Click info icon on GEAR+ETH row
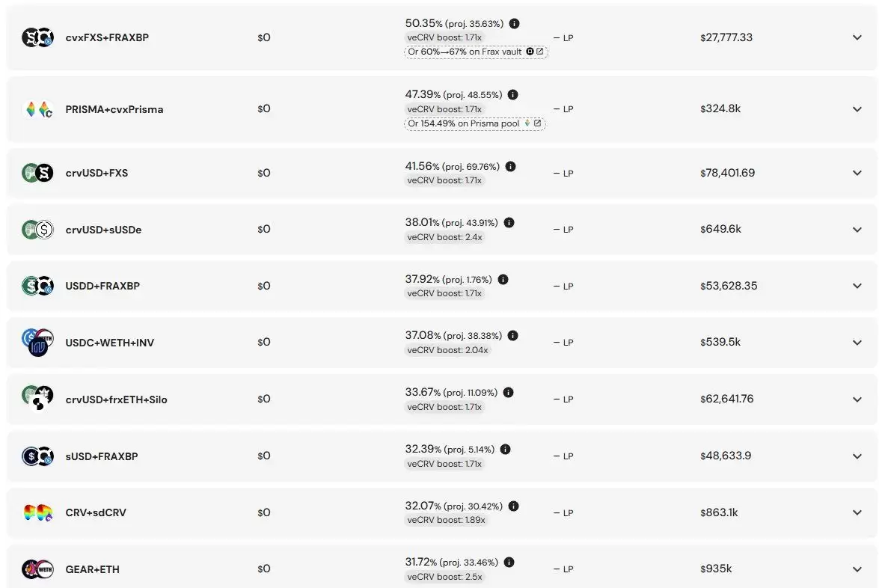The image size is (879, 588). 509,563
